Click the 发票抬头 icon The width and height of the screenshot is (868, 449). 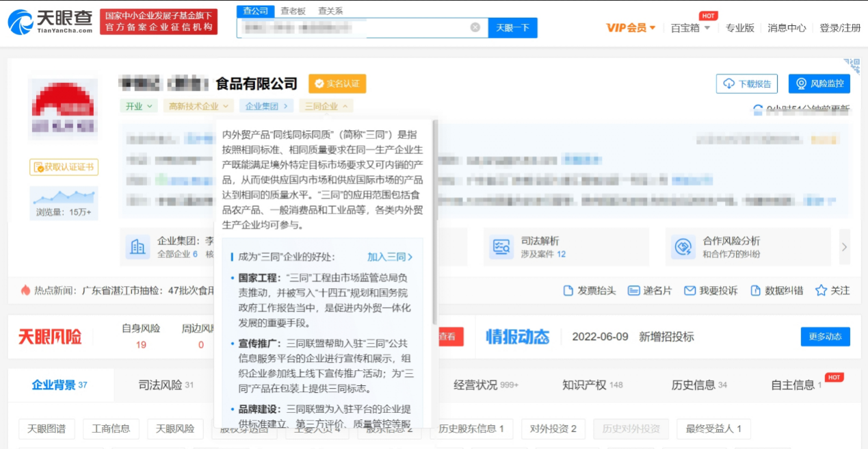(568, 291)
